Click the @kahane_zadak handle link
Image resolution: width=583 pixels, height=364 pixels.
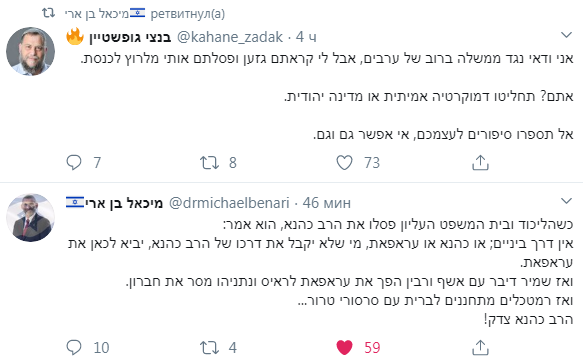pos(230,37)
